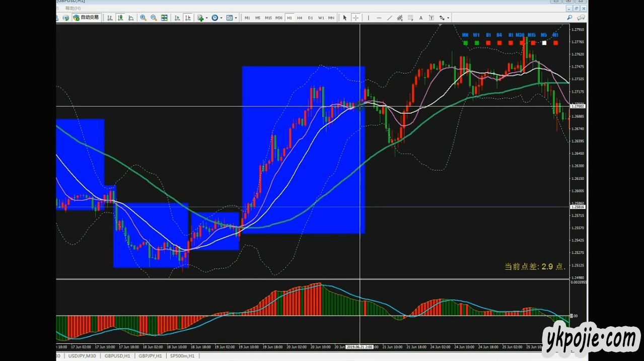Select the vertical line drawing tool
Viewport: 644px width, 361px height.
(368, 18)
